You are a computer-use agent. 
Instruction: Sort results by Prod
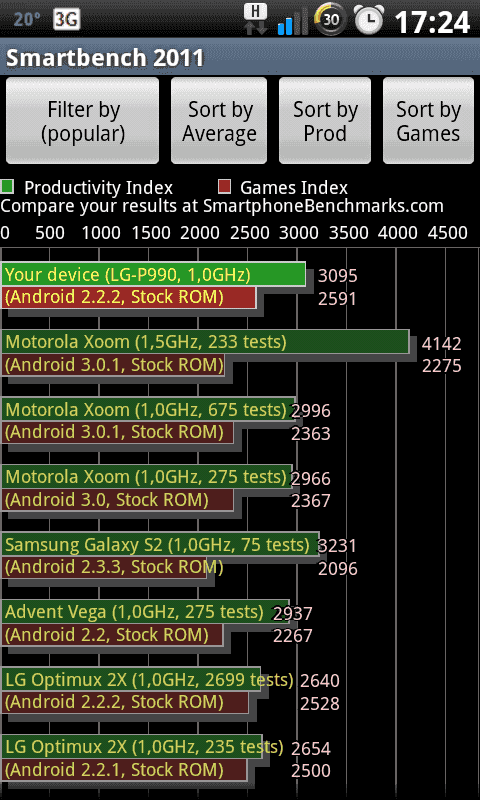pyautogui.click(x=325, y=121)
